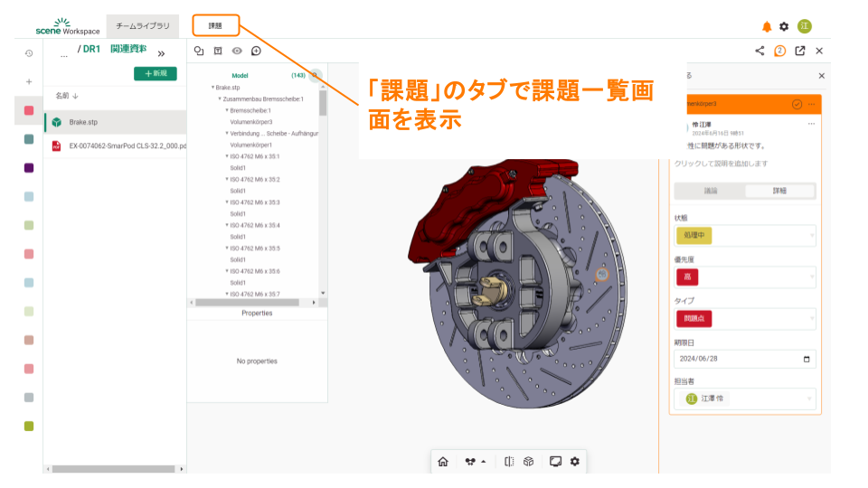Collapse the Brake.stp tree node
Screen dimensions: 868x488
pyautogui.click(x=213, y=88)
